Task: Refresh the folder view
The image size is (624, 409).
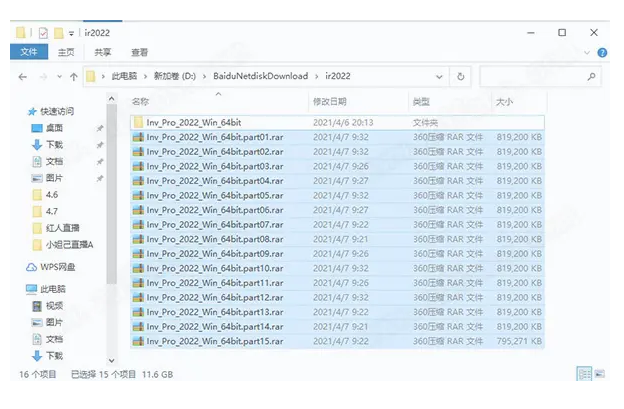Action: [x=461, y=76]
